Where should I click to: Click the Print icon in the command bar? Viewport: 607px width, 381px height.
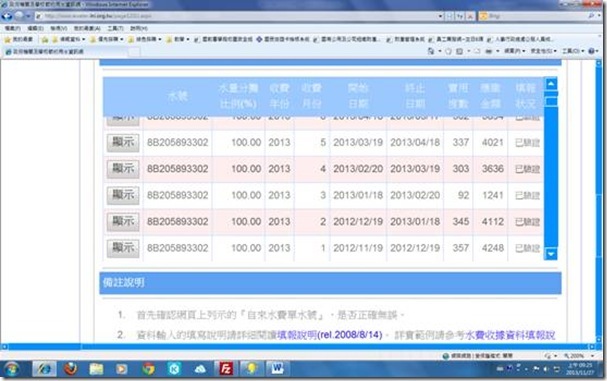pos(489,51)
